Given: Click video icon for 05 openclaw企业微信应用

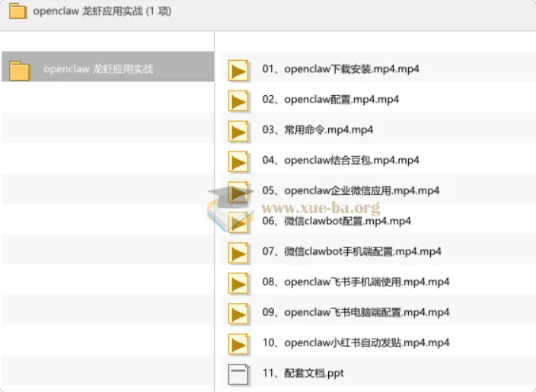Looking at the screenshot, I should tap(238, 192).
